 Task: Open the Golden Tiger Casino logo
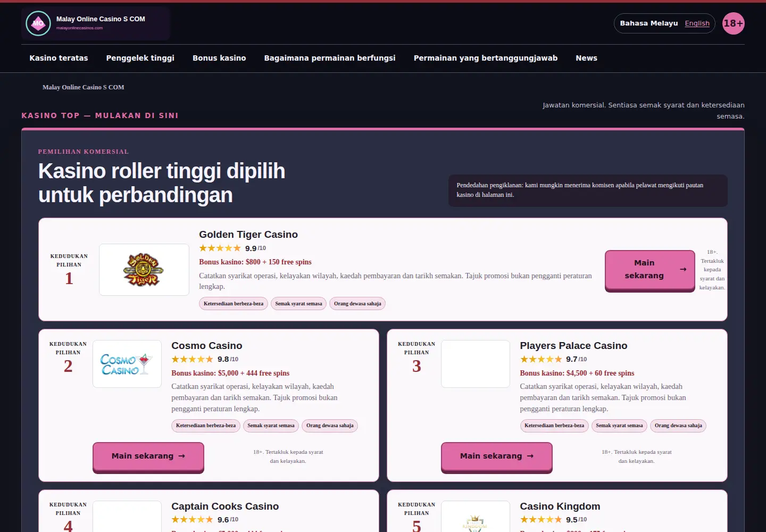click(144, 270)
